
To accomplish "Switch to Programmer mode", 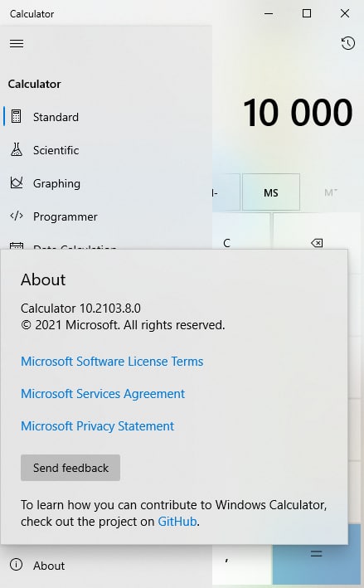I will tap(106, 216).
